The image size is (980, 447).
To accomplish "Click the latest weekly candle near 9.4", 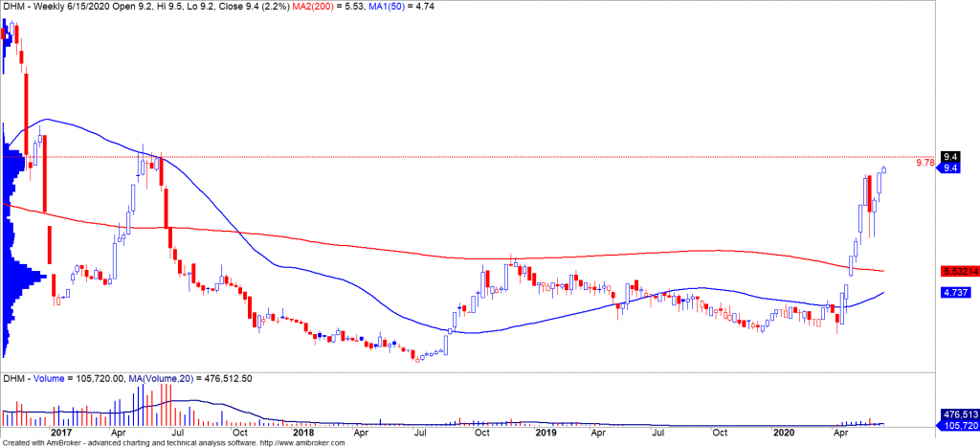I will 883,170.
